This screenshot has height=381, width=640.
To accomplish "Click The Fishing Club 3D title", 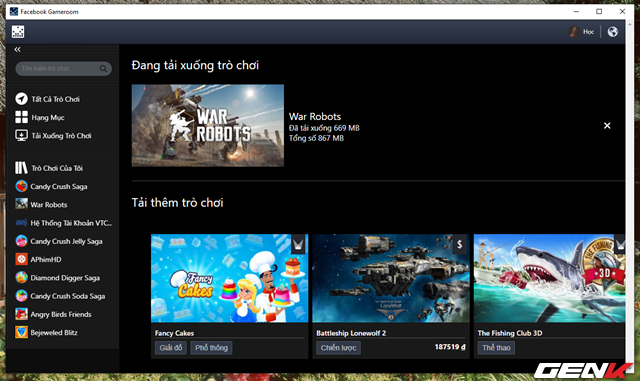I will (510, 333).
